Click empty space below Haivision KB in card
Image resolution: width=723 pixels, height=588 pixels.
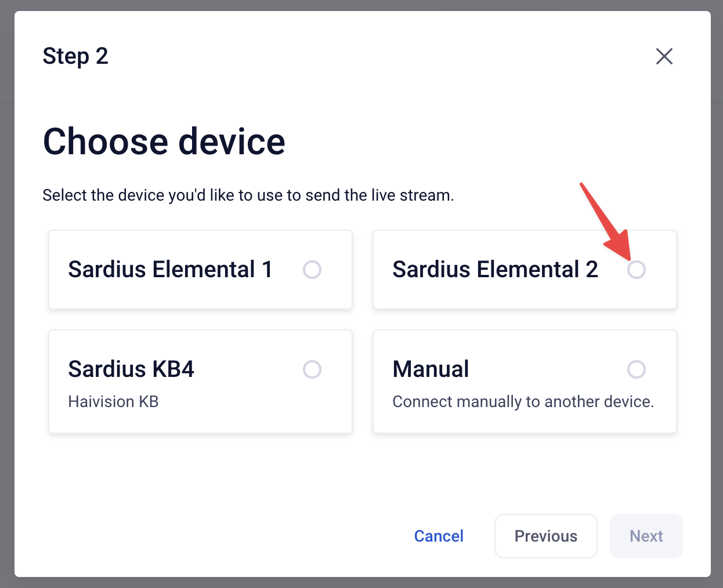200,422
